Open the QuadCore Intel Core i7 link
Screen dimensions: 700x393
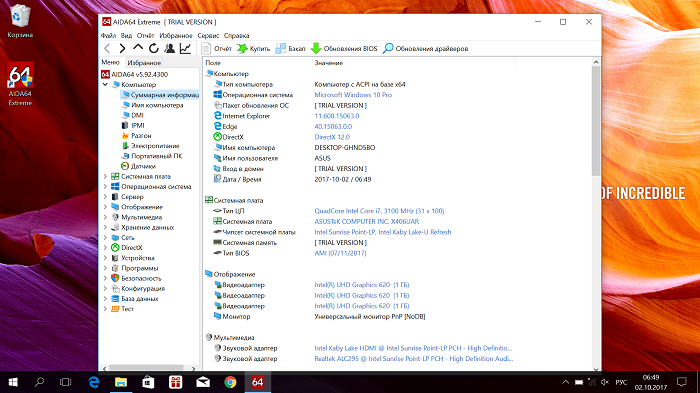point(379,211)
